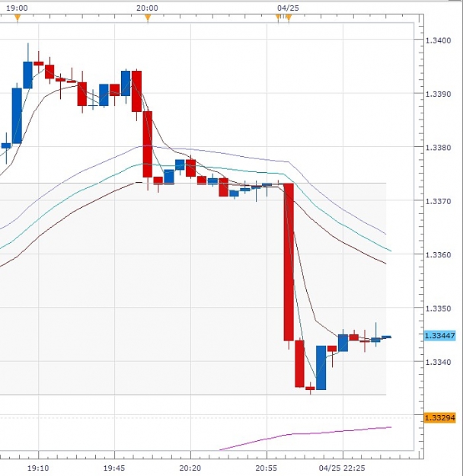The width and height of the screenshot is (463, 476).
Task: Click the 1.3400 price axis label
Action: click(438, 40)
